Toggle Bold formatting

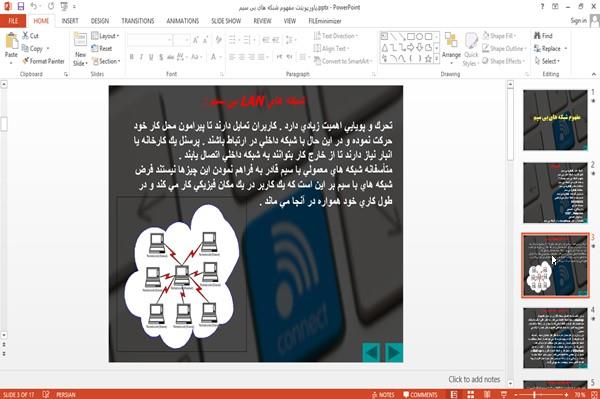tap(132, 57)
